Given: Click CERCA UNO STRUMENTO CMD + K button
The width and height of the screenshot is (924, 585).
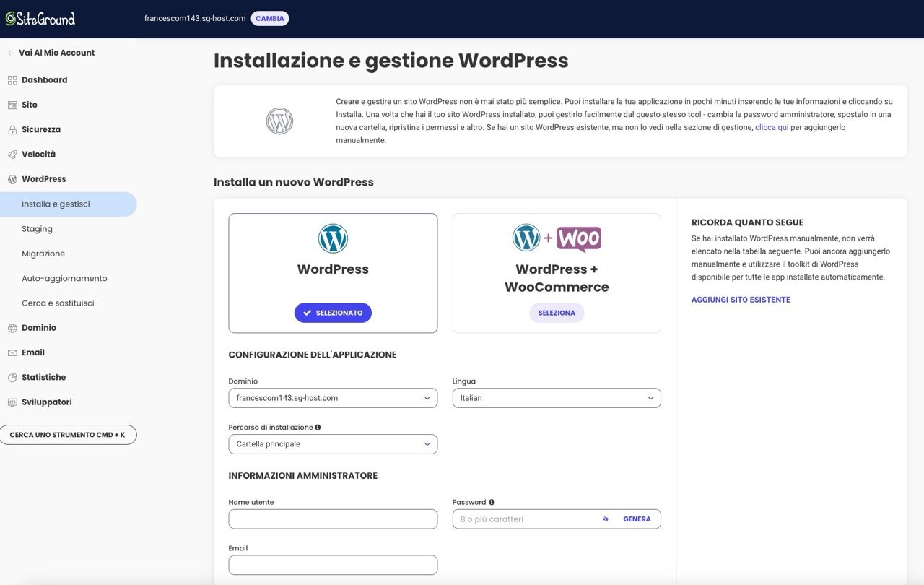Looking at the screenshot, I should pos(68,435).
